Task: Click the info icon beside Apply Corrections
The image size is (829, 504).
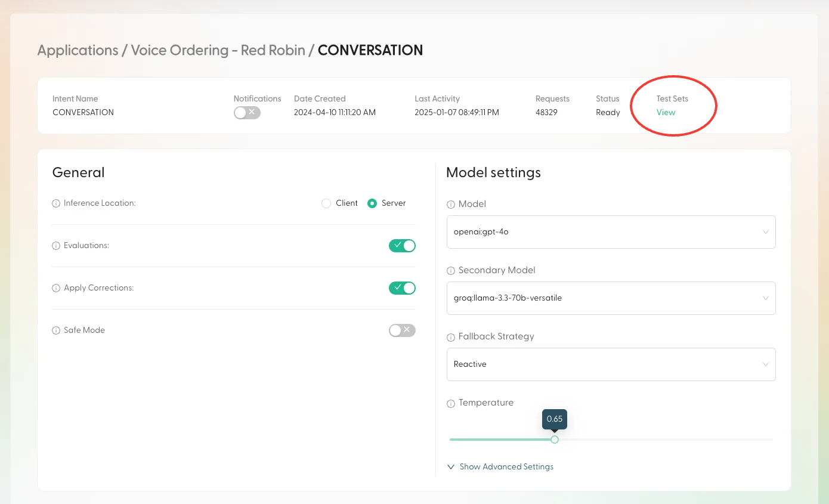Action: pos(56,288)
